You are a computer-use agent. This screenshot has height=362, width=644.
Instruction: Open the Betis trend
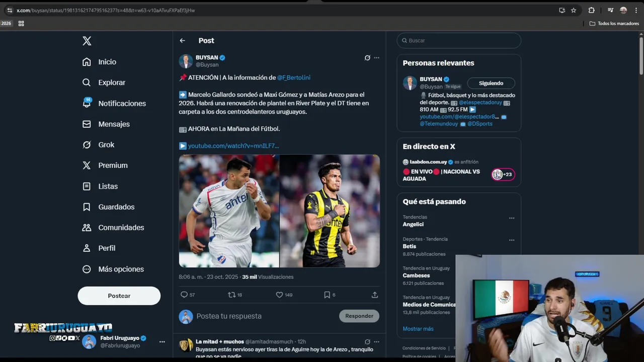tap(410, 246)
